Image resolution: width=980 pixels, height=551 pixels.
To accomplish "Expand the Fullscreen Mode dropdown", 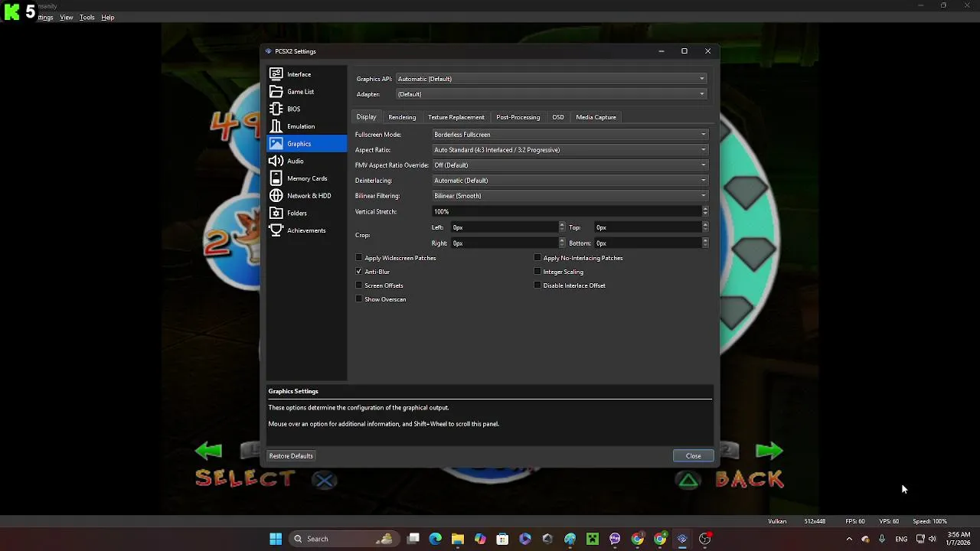I will tap(570, 135).
